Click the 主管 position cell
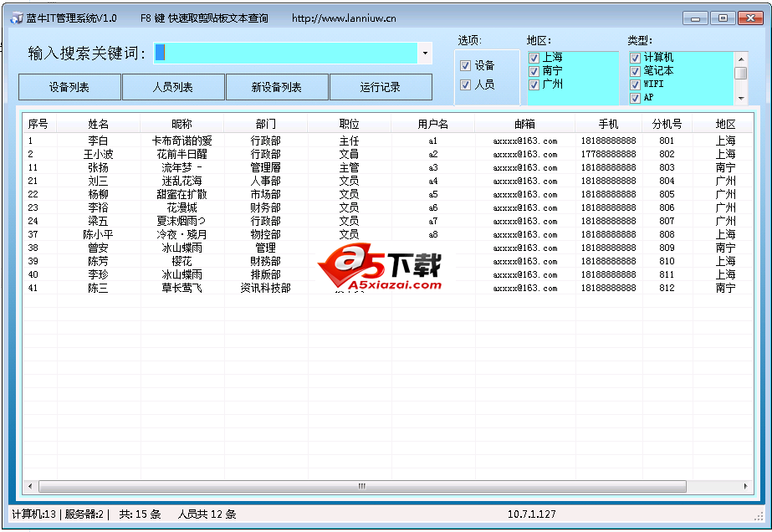This screenshot has height=532, width=772. pos(349,167)
